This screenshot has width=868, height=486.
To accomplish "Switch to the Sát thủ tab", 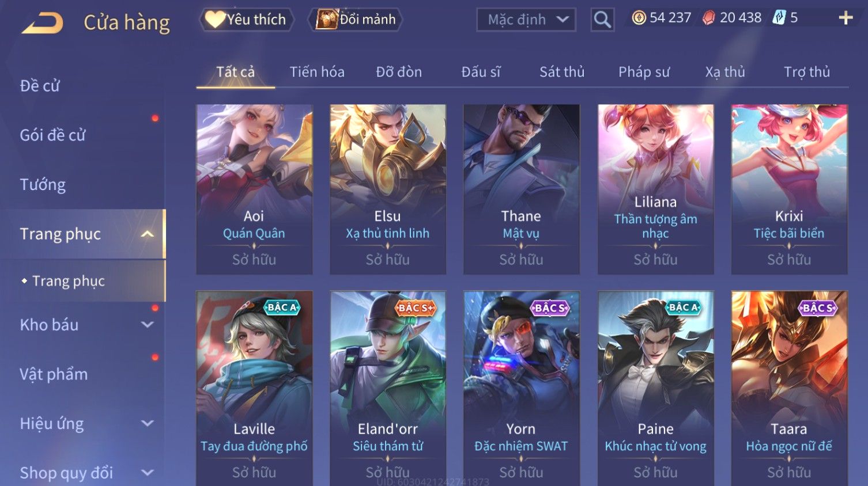I will pyautogui.click(x=562, y=72).
